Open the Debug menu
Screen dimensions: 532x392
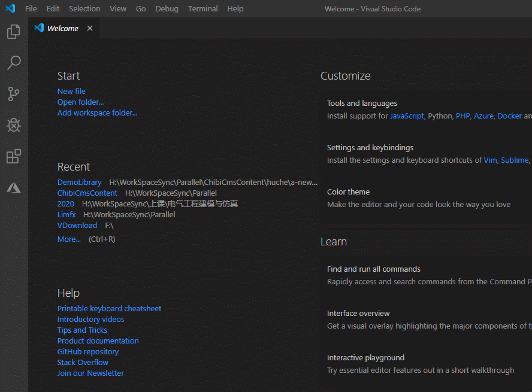(167, 9)
